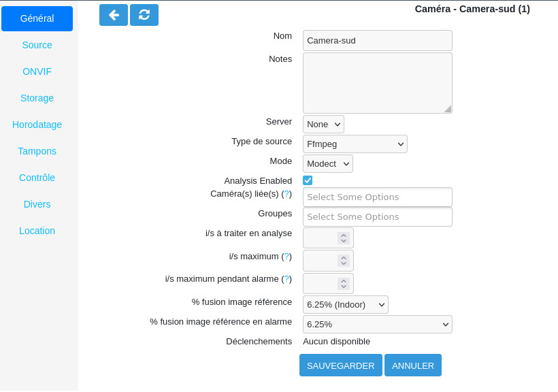
Task: Toggle the Analysis Enabled checkbox
Action: 308,180
